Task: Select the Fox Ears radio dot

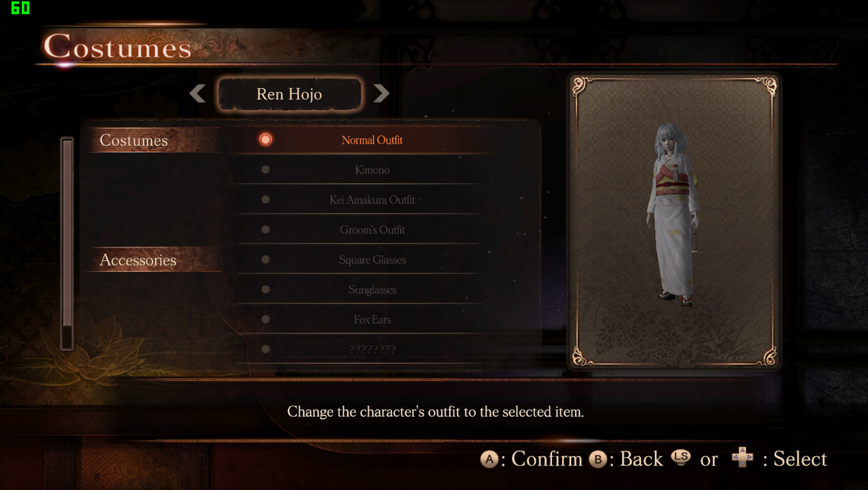Action: tap(266, 319)
